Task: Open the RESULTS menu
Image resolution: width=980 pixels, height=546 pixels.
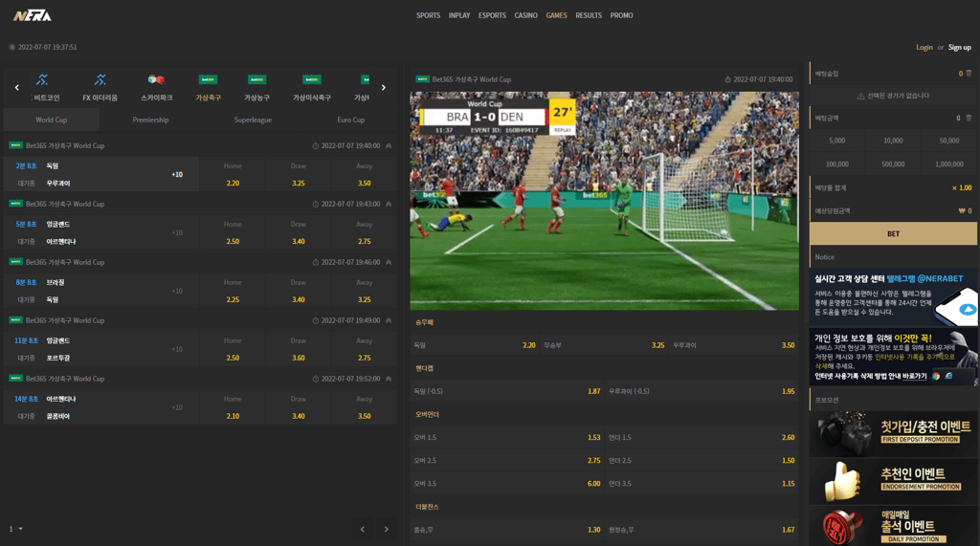Action: pyautogui.click(x=589, y=15)
